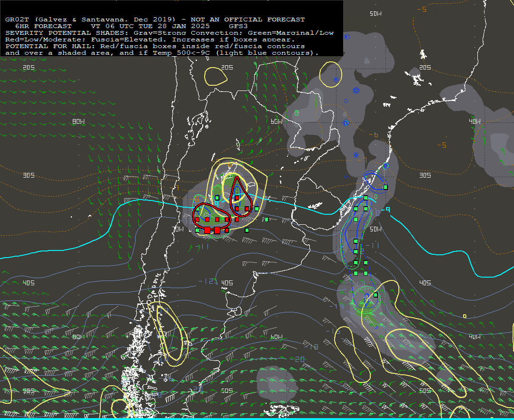Click the "-12" contour label over Argentina

coord(207,281)
